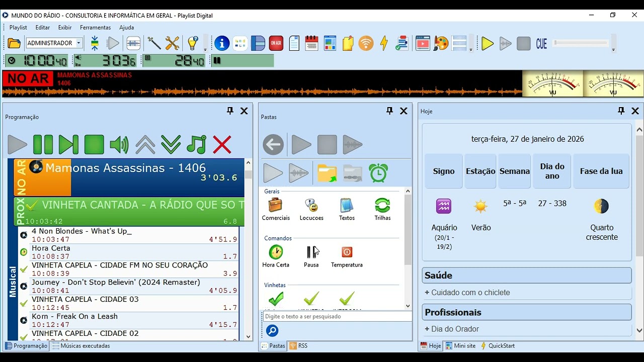Click the Temperatura command icon
The width and height of the screenshot is (644, 362).
click(x=347, y=256)
